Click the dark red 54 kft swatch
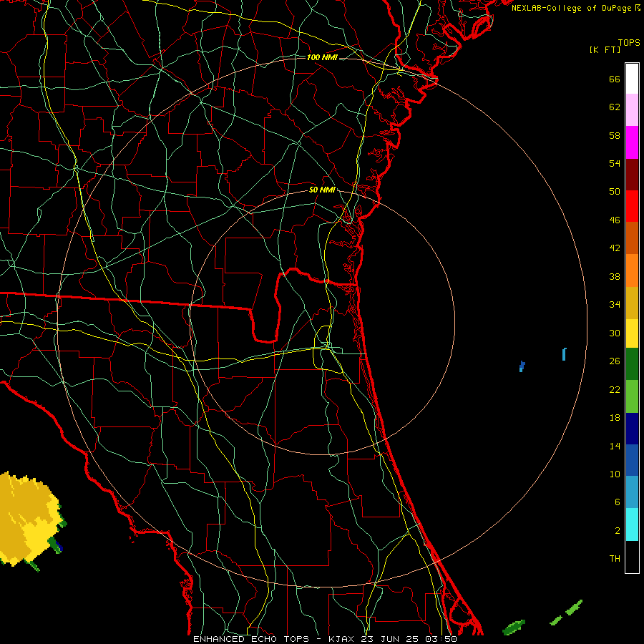 [x=632, y=174]
